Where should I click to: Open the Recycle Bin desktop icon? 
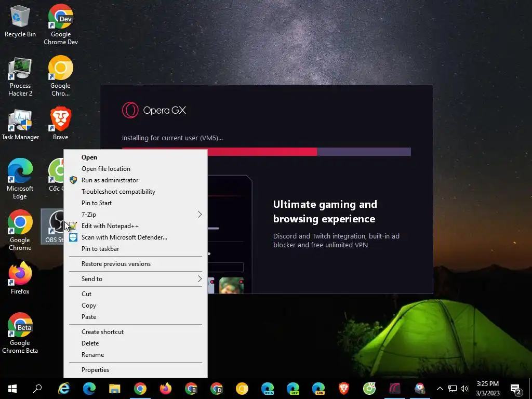click(x=20, y=21)
